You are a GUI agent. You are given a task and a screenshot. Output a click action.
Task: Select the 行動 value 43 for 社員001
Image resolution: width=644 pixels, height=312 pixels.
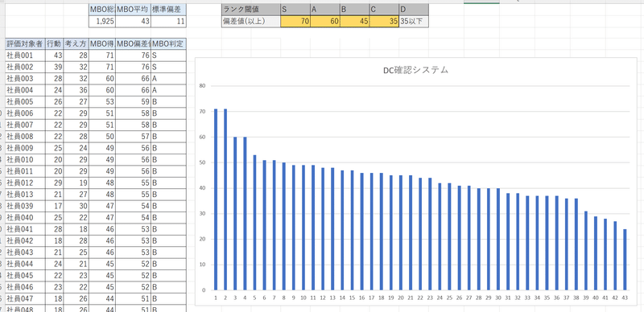54,55
